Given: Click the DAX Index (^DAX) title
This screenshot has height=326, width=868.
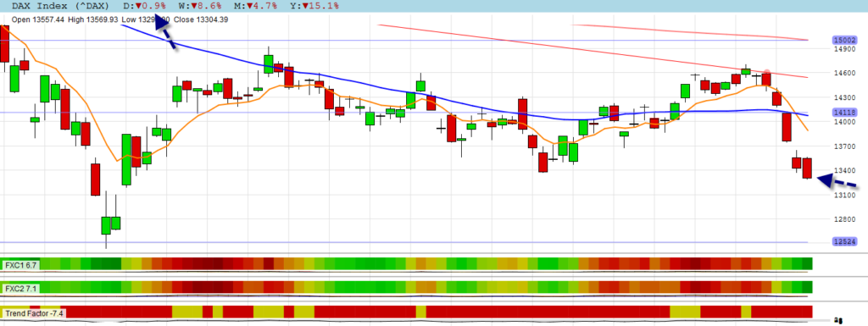Looking at the screenshot, I should click(x=61, y=6).
